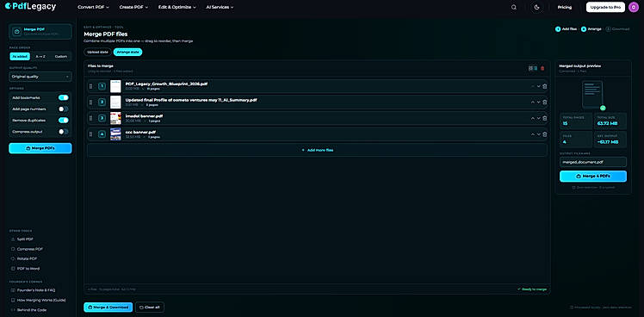
Task: Grab drag handle for imadol banner.pdf
Action: (x=90, y=118)
